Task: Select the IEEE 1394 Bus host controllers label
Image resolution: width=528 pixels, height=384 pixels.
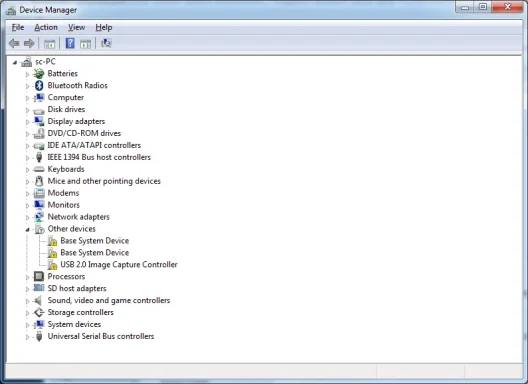Action: coord(99,157)
